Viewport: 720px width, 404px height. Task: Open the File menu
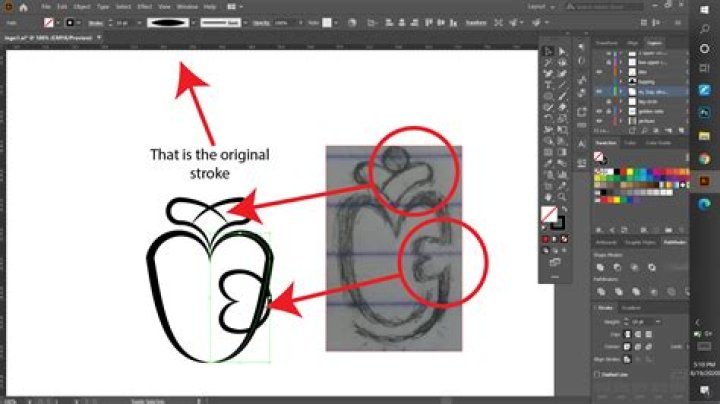(x=45, y=7)
